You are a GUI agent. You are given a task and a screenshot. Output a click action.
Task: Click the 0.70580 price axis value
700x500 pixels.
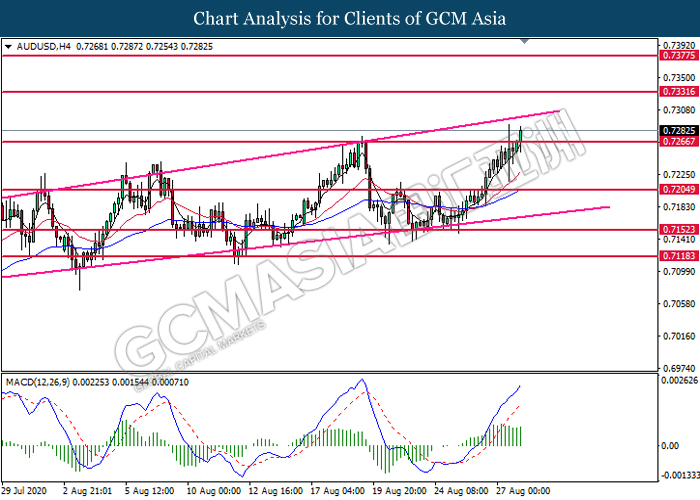(679, 304)
